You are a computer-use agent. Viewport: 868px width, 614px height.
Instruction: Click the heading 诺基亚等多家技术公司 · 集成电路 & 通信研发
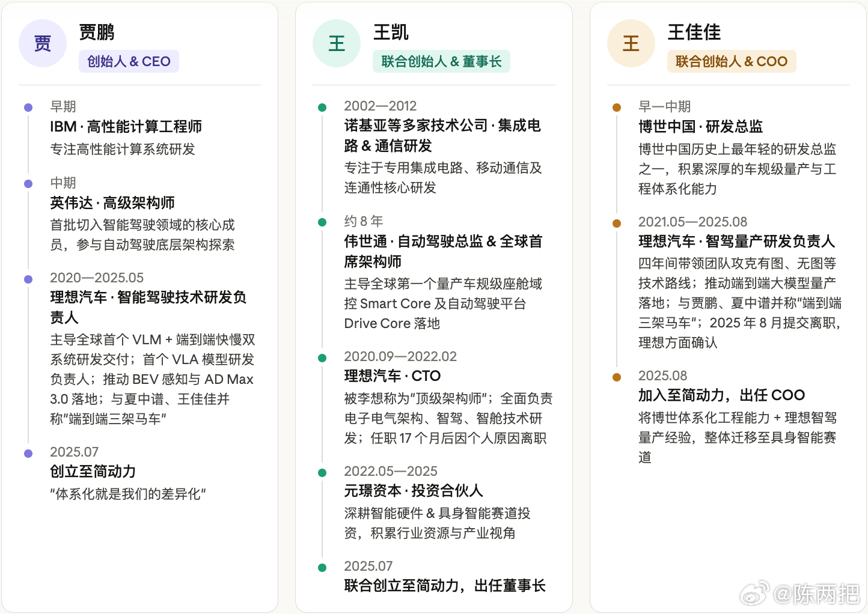[x=442, y=135]
